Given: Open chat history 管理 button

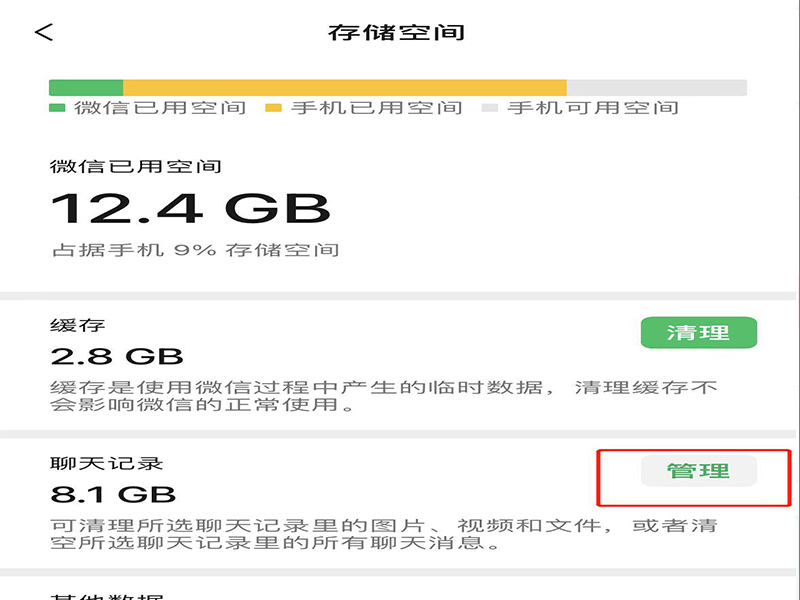Looking at the screenshot, I should pyautogui.click(x=698, y=471).
